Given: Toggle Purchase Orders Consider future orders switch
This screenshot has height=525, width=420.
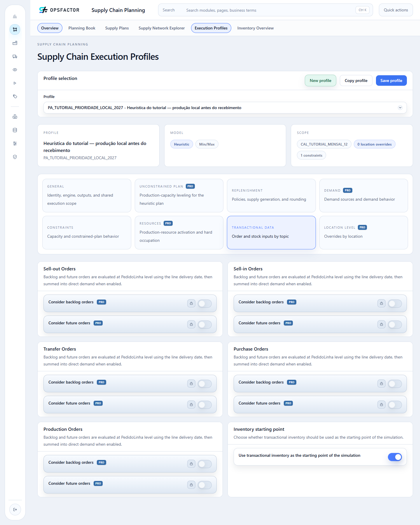Looking at the screenshot, I should [395, 405].
